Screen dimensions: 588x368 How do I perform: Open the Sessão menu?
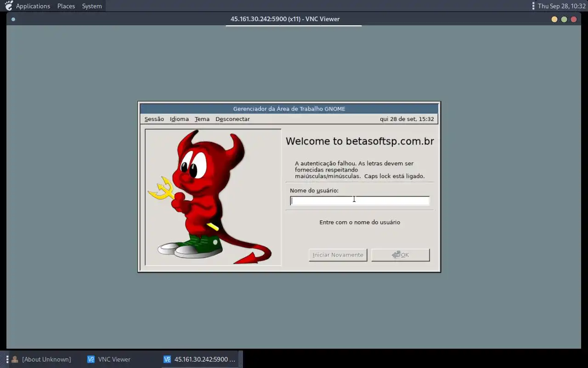pyautogui.click(x=154, y=119)
